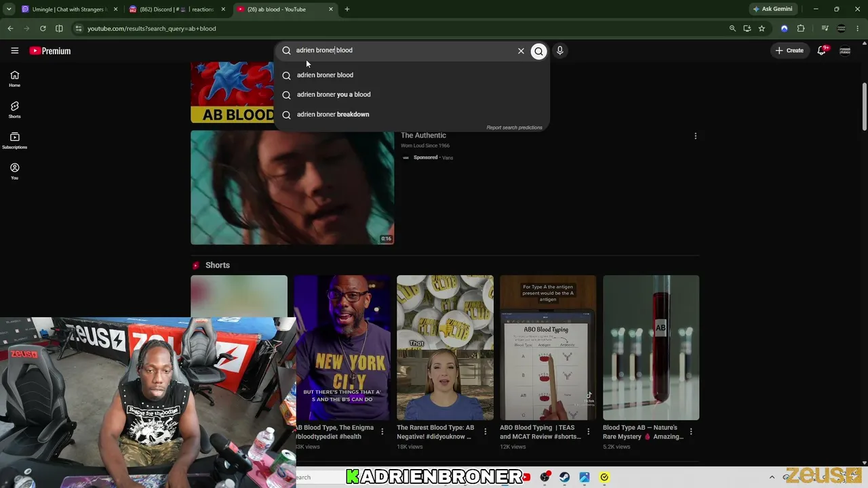Play the sponsored Vans video thumbnail
868x488 pixels.
pyautogui.click(x=292, y=187)
